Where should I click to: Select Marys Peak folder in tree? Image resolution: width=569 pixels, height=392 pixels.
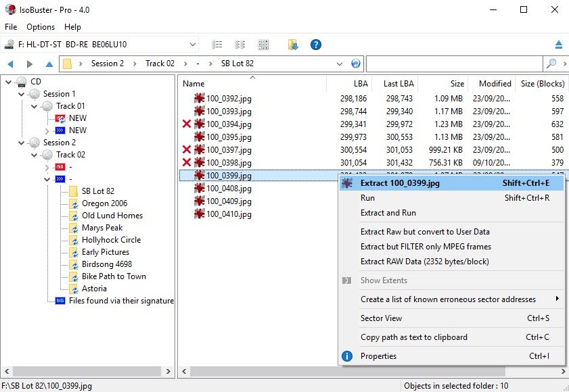(x=102, y=228)
